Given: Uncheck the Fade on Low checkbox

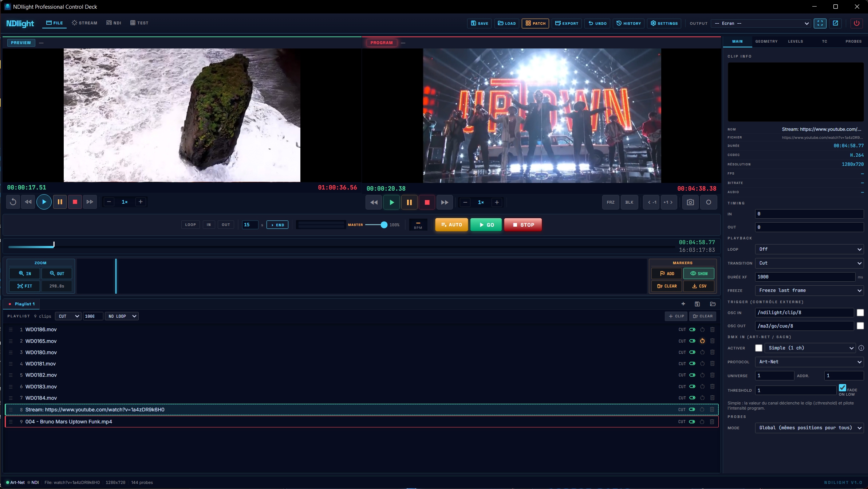Looking at the screenshot, I should coord(843,388).
